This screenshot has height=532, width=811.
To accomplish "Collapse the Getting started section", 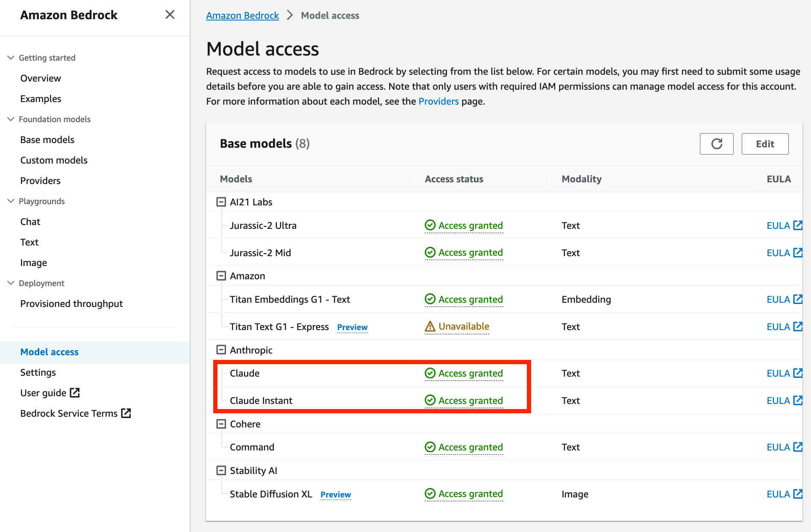I will (x=11, y=57).
